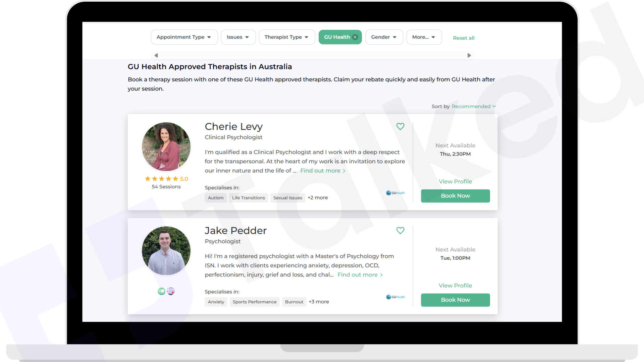
Task: Open Therapist Type filter dropdown
Action: tap(287, 37)
